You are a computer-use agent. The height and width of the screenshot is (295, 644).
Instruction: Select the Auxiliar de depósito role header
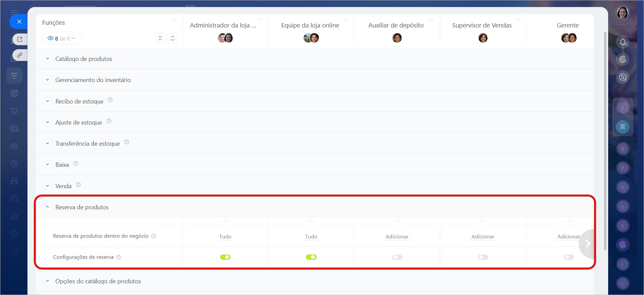(x=396, y=25)
